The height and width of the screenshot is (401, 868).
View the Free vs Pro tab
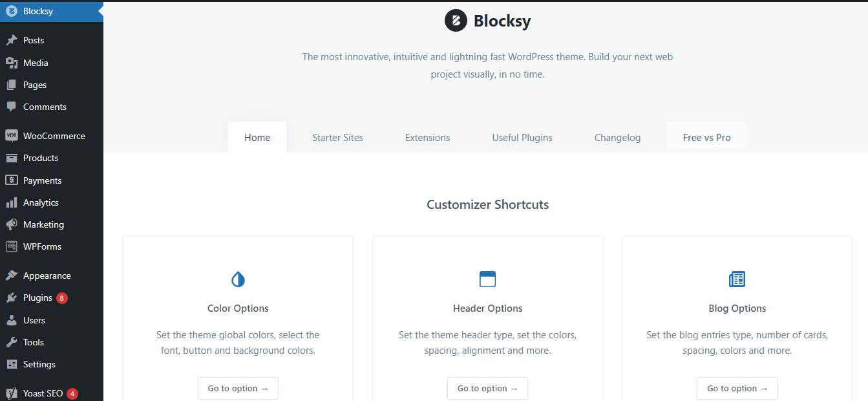[706, 138]
